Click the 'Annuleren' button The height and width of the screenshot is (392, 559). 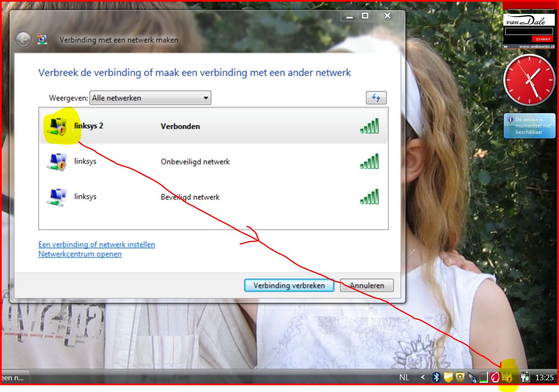point(367,285)
